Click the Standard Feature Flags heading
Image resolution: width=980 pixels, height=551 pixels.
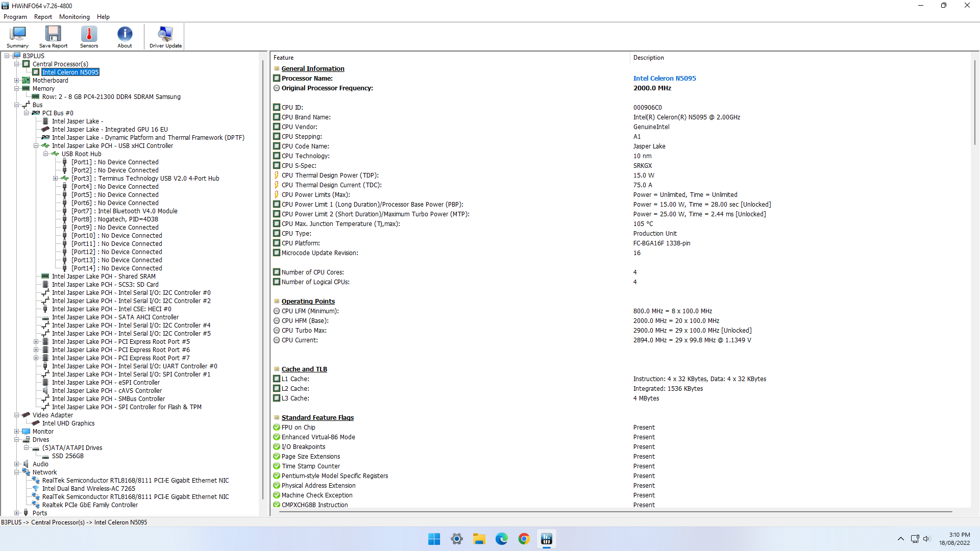click(317, 418)
